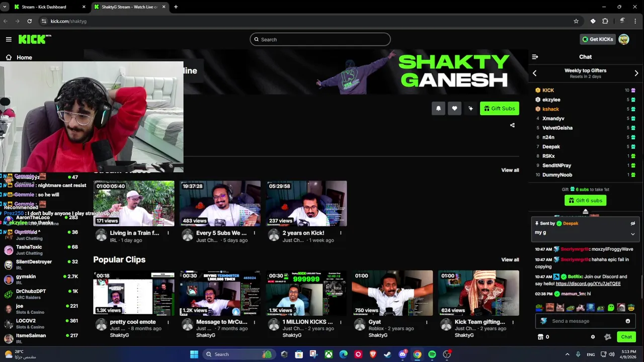Open options menu for Message to MrCu clip
Image resolution: width=644 pixels, height=362 pixels.
pyautogui.click(x=255, y=322)
